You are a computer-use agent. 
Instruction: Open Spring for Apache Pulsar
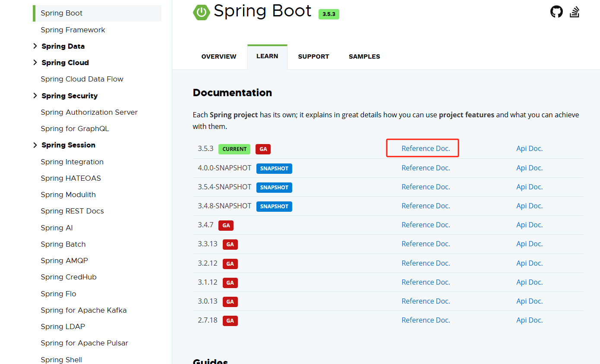(84, 343)
